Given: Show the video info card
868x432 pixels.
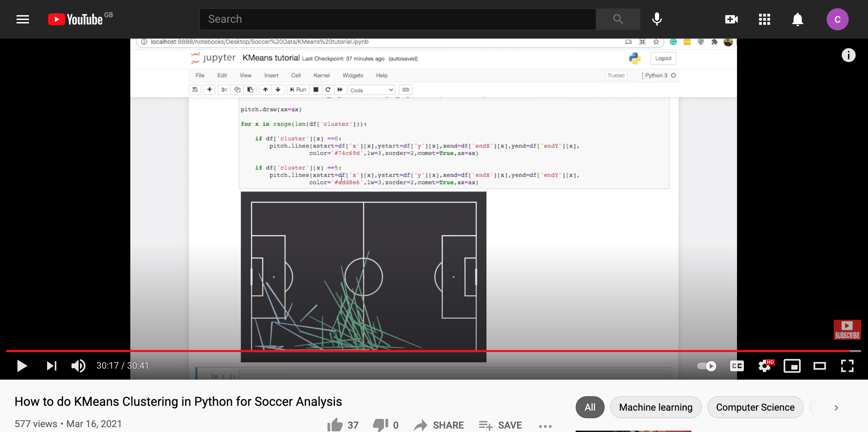Looking at the screenshot, I should coord(848,55).
